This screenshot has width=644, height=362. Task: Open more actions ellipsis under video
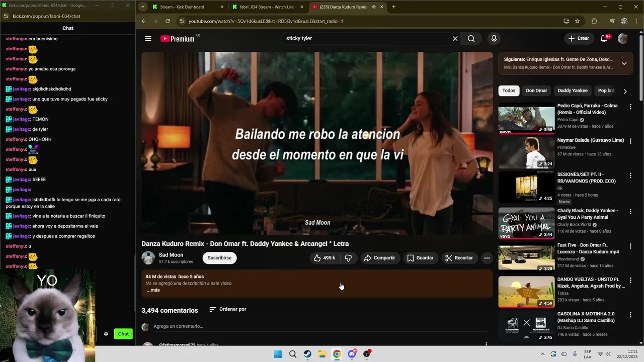point(487,258)
